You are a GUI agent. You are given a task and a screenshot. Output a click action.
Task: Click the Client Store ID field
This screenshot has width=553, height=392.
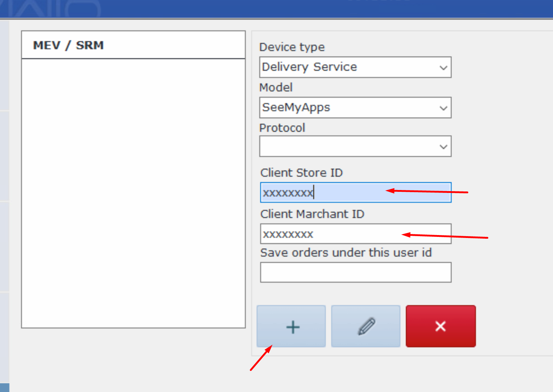click(356, 193)
